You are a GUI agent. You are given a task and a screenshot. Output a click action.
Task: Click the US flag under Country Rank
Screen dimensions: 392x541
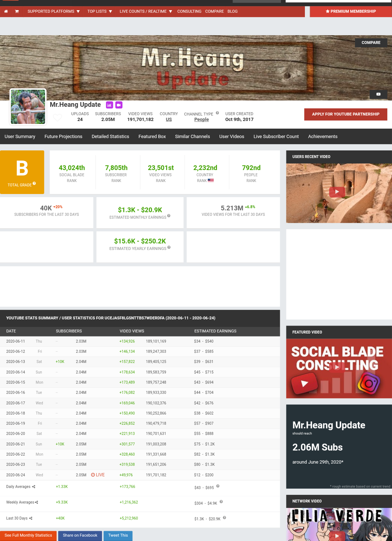(x=211, y=181)
